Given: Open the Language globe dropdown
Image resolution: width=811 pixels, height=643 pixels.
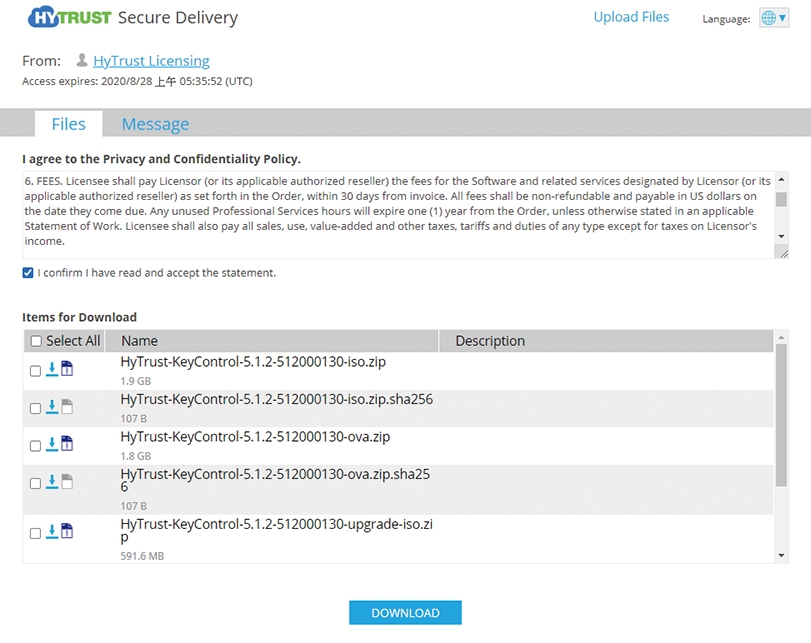Looking at the screenshot, I should pos(774,18).
